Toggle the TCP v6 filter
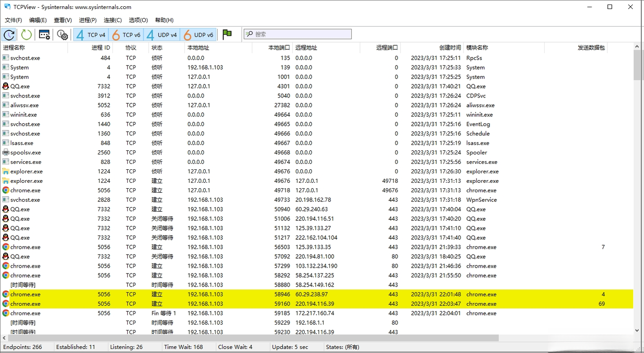 point(126,34)
